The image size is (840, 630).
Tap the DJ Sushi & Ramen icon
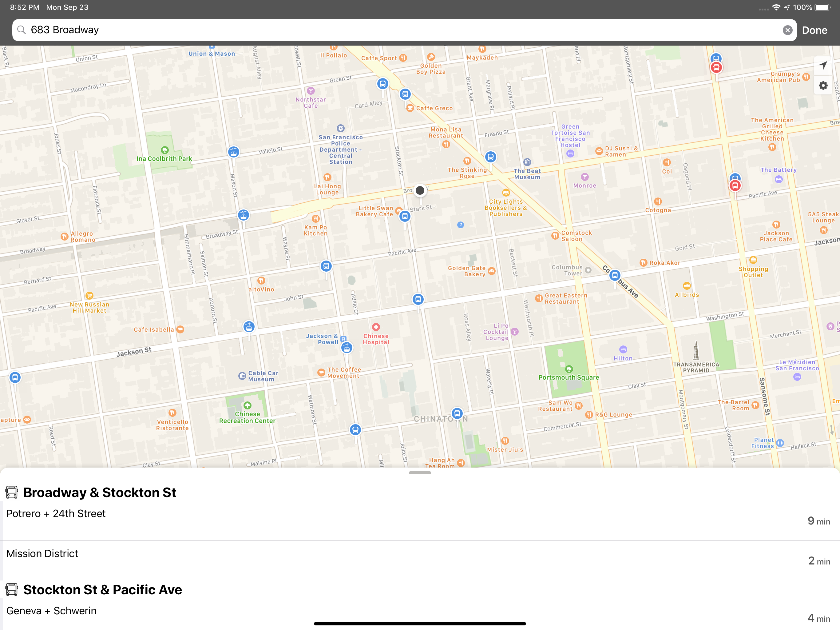[x=599, y=151]
